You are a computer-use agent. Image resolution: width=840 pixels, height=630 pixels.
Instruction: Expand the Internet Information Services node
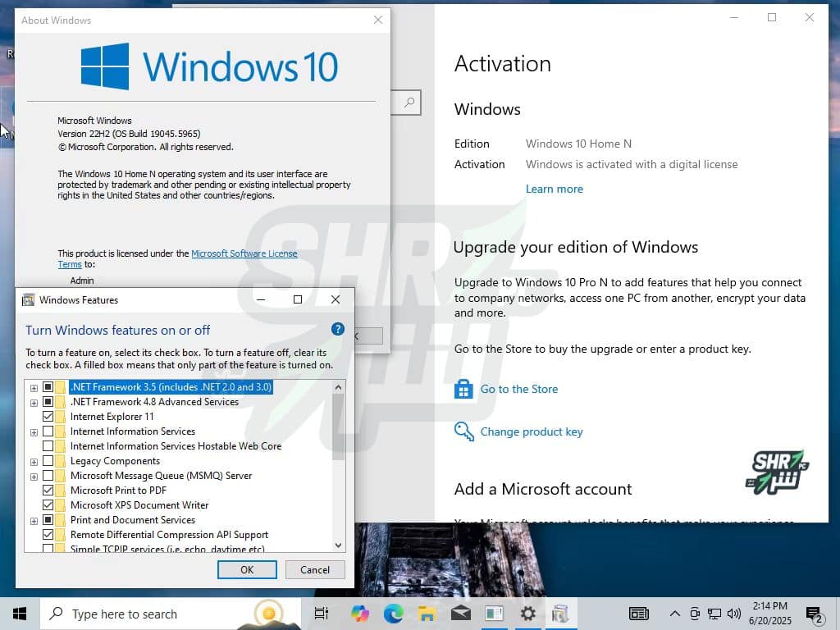pos(34,432)
